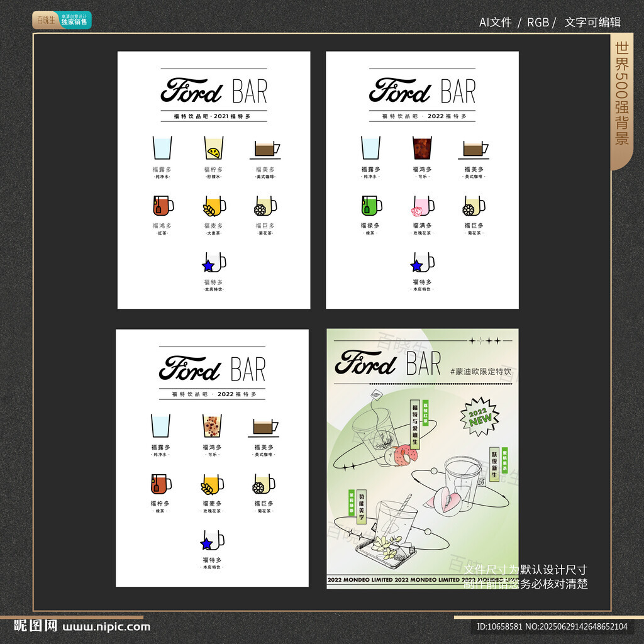Image resolution: width=644 pixels, height=644 pixels.
Task: Click '福特多' label under the 2021 star mug
Action: pyautogui.click(x=214, y=282)
